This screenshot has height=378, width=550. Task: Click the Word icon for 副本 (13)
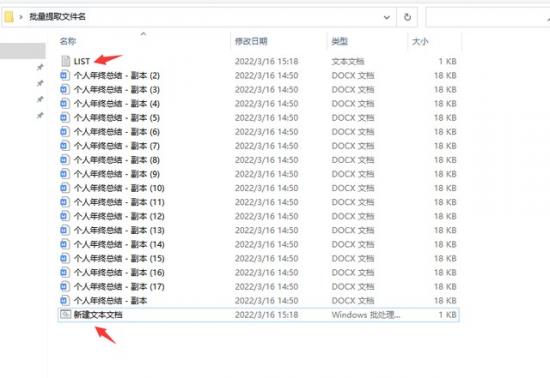click(x=65, y=230)
